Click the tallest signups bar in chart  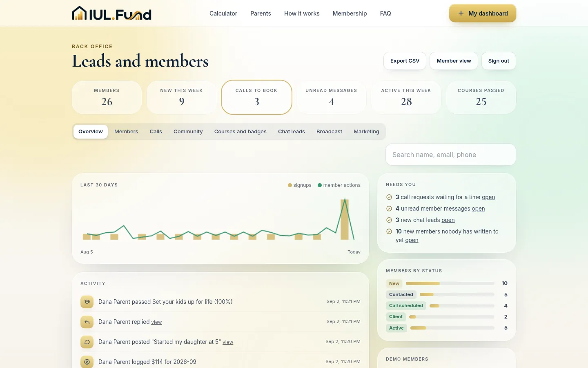tap(345, 219)
